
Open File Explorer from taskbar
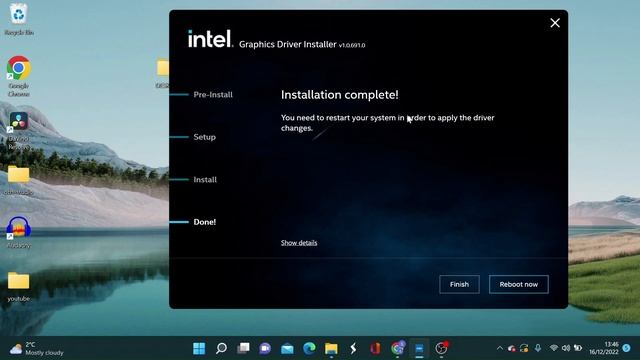pyautogui.click(x=331, y=349)
